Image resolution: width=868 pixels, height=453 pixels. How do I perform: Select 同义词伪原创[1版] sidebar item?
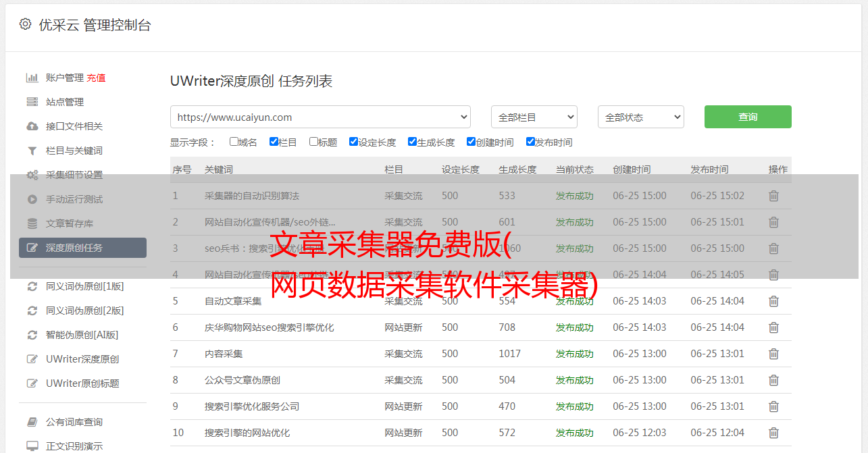pos(84,286)
